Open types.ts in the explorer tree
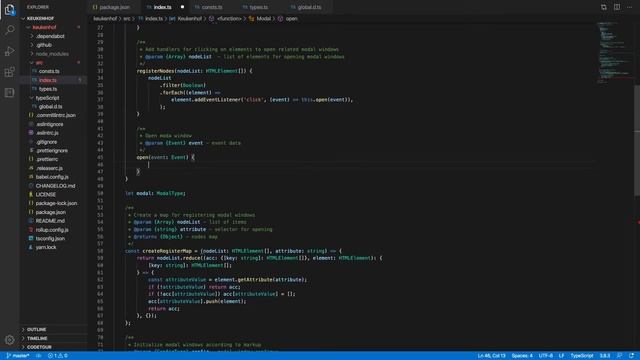 48,89
